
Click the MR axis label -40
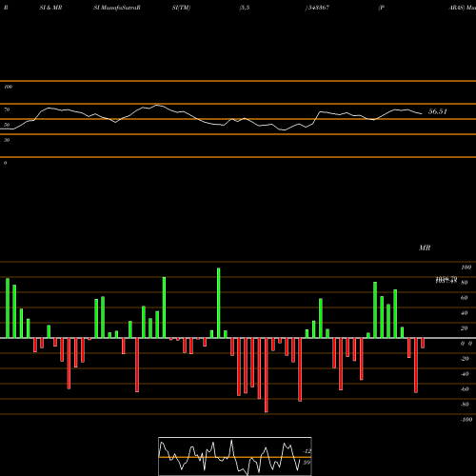coord(465,374)
